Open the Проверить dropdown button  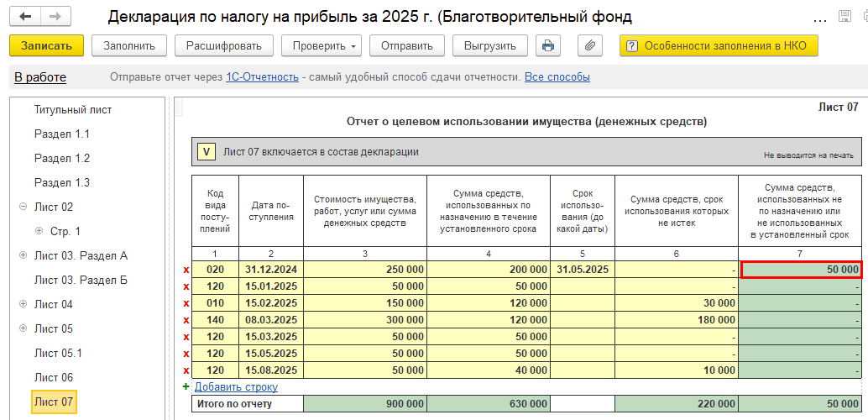tap(321, 45)
